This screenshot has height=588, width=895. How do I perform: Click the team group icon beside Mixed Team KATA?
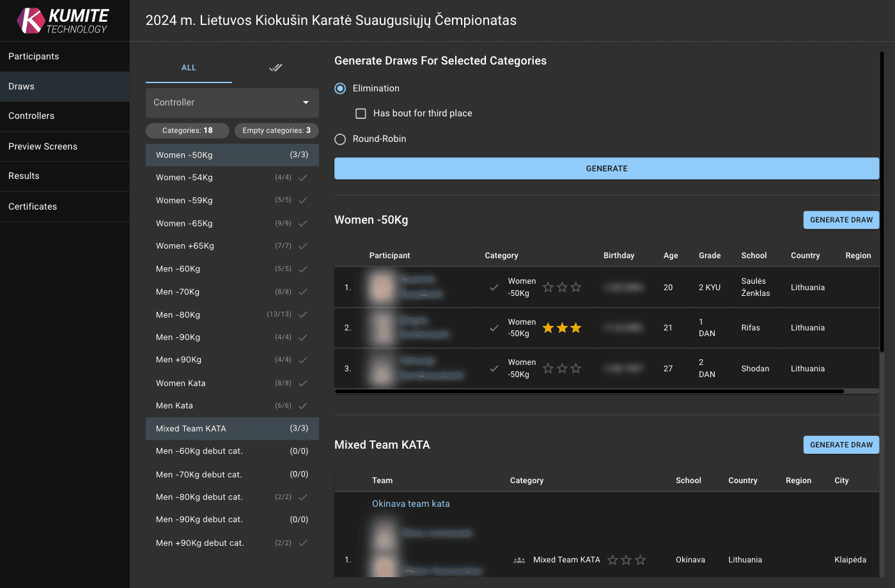519,559
